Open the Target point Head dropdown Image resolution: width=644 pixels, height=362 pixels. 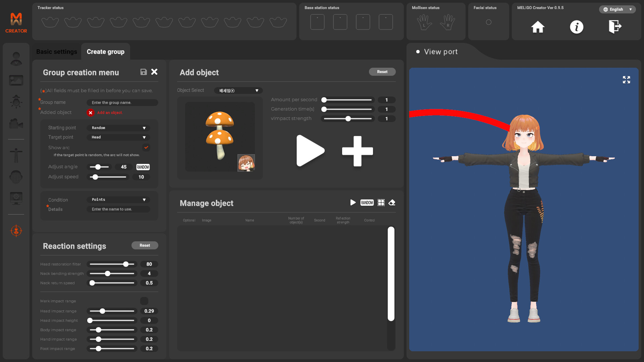pyautogui.click(x=118, y=137)
